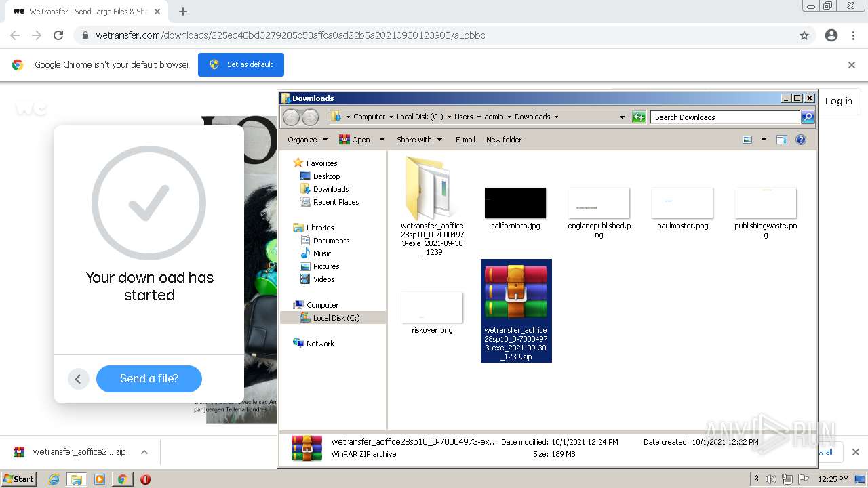Click admin in the address breadcrumb
868x488 pixels.
494,117
